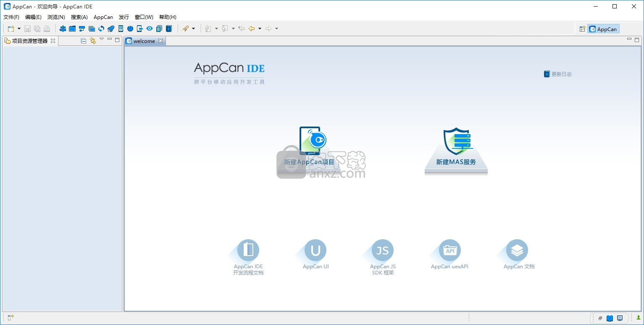Click the blue open book icon in the status bar
Screen dimensions: 644x325
coord(610,318)
